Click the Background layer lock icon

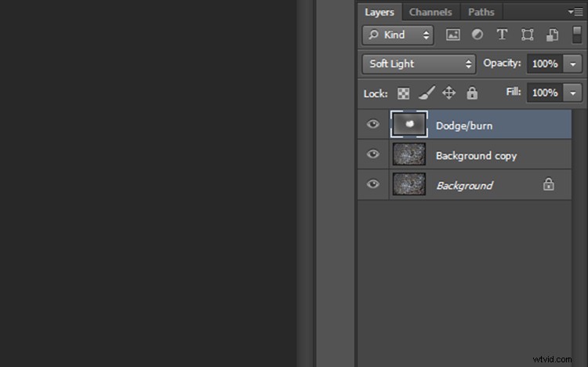[548, 183]
